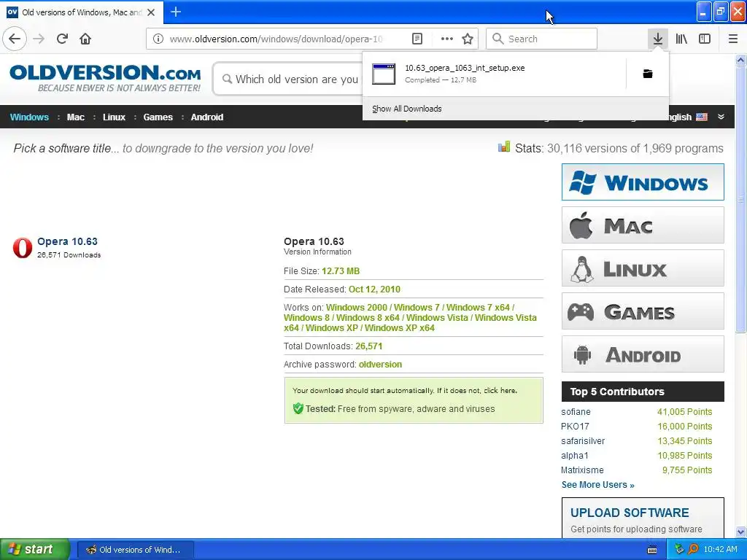The image size is (747, 560).
Task: Click scrollbar down arrow
Action: 740,532
